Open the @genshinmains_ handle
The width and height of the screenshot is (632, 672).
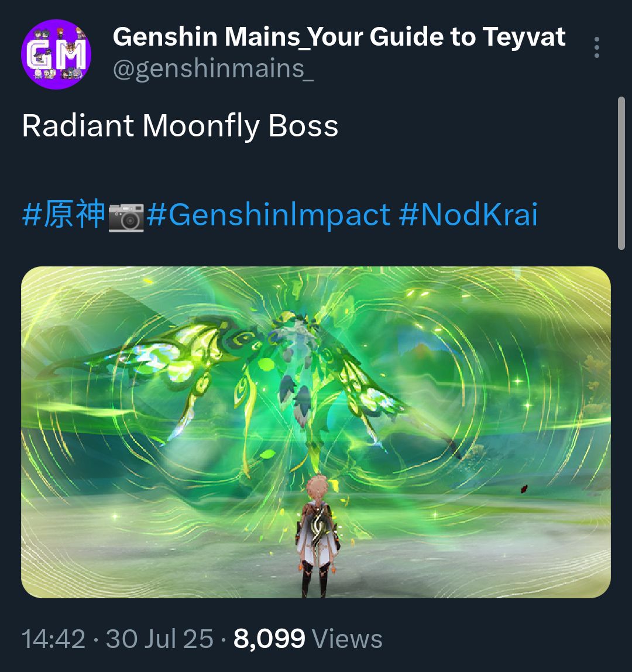coord(213,68)
